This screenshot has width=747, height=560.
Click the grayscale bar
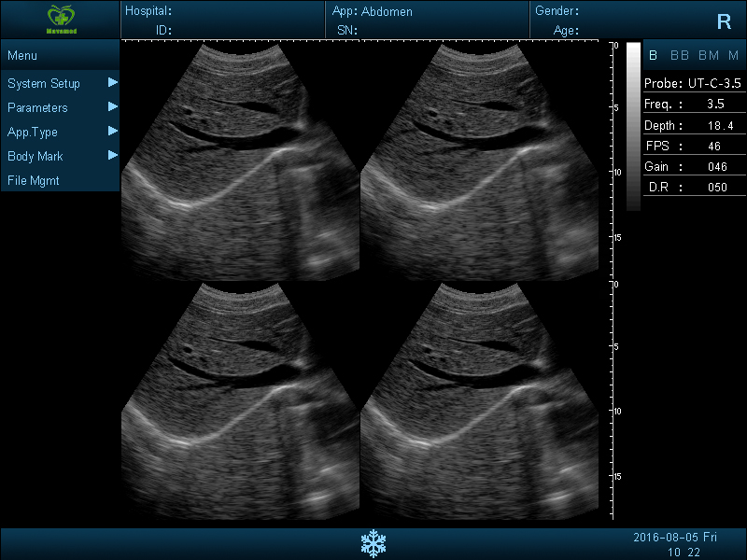click(x=633, y=126)
